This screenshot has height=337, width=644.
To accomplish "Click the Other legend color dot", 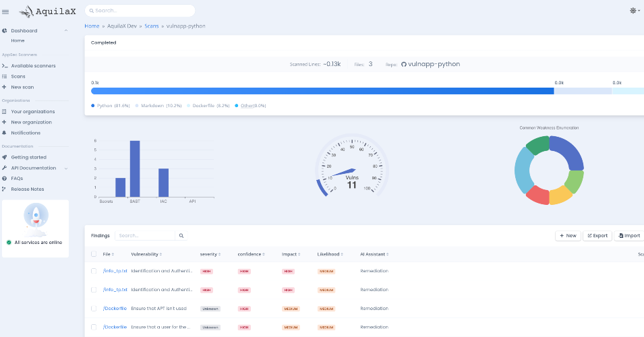I will coord(237,106).
